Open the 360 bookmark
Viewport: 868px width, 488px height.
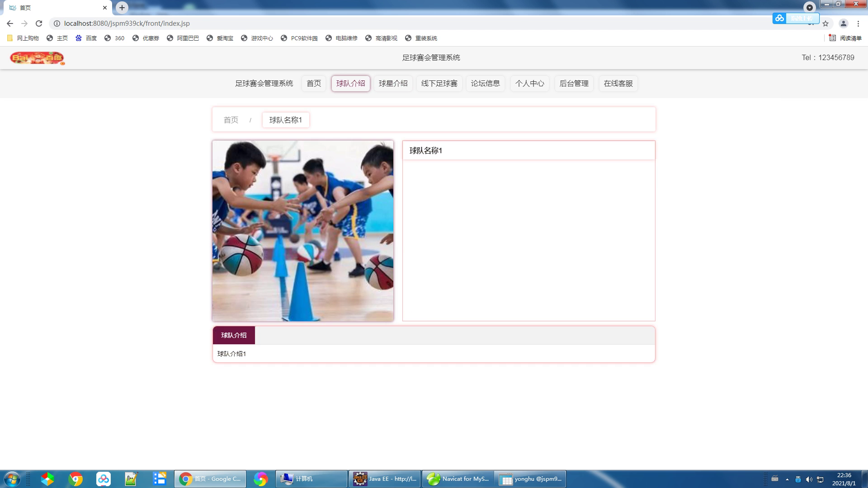click(114, 38)
